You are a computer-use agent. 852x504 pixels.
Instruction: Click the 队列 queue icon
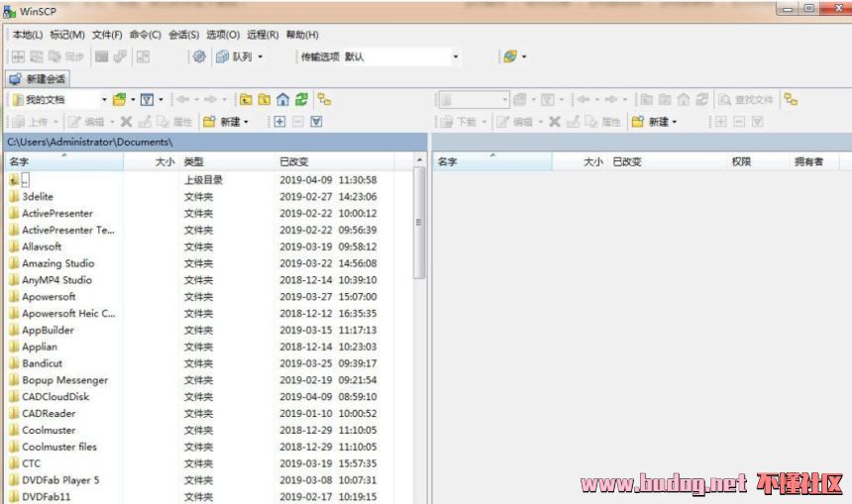(222, 56)
